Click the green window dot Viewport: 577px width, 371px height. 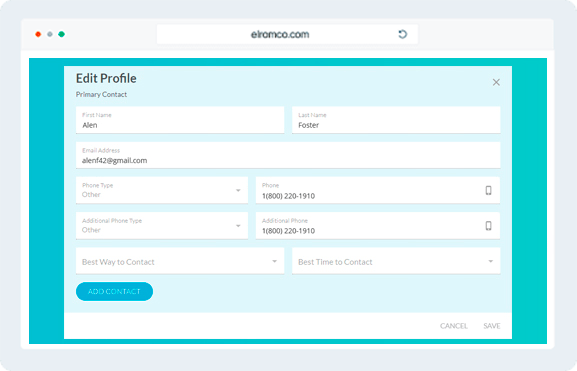tap(61, 34)
